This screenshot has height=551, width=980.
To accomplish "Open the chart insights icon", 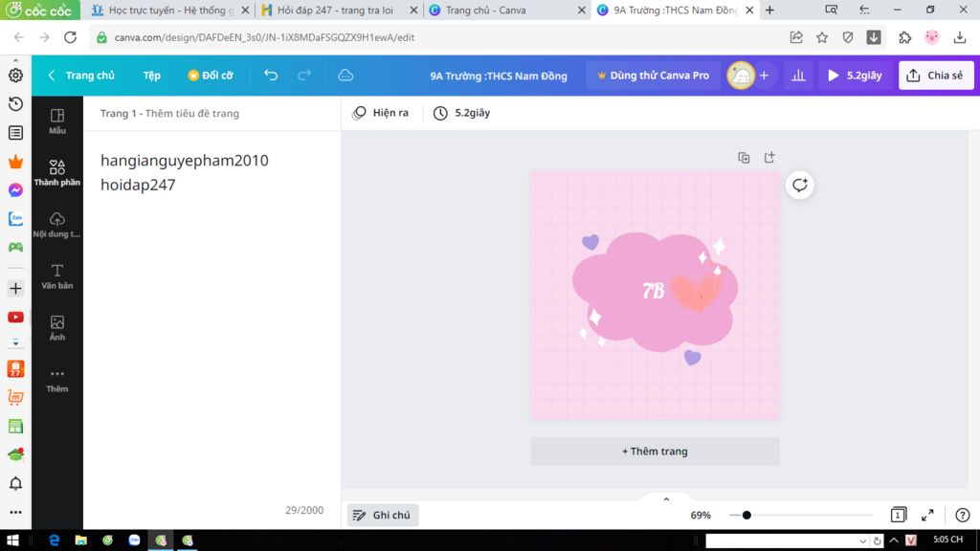I will (x=798, y=76).
